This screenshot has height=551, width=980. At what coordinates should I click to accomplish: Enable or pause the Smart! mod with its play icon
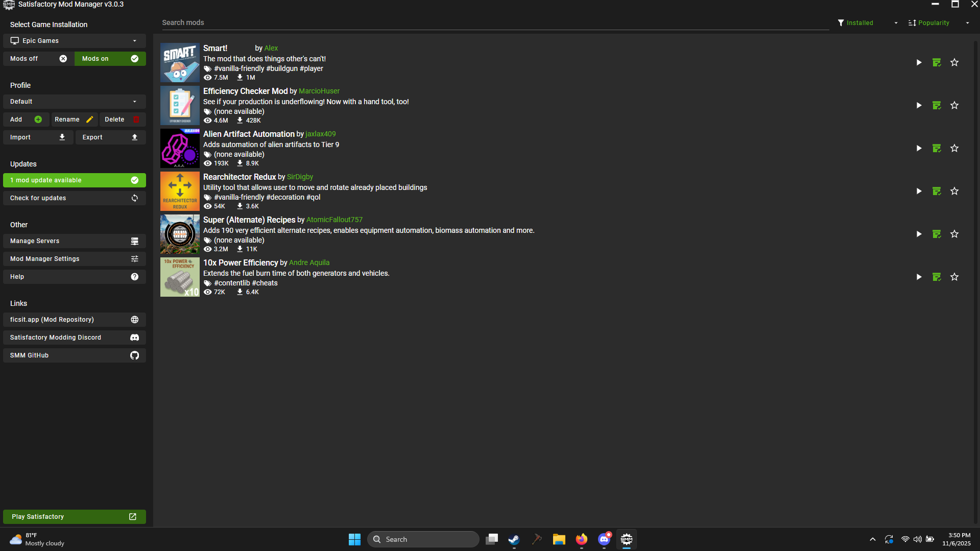click(x=919, y=62)
